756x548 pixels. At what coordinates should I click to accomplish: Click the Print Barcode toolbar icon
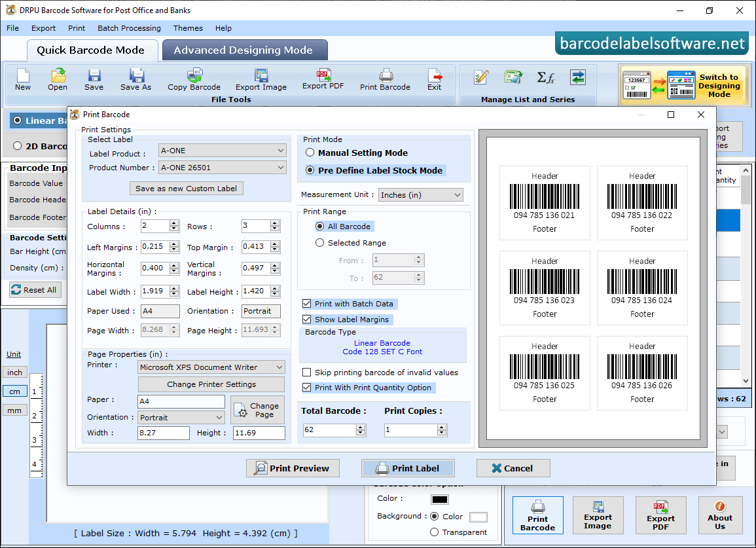386,80
